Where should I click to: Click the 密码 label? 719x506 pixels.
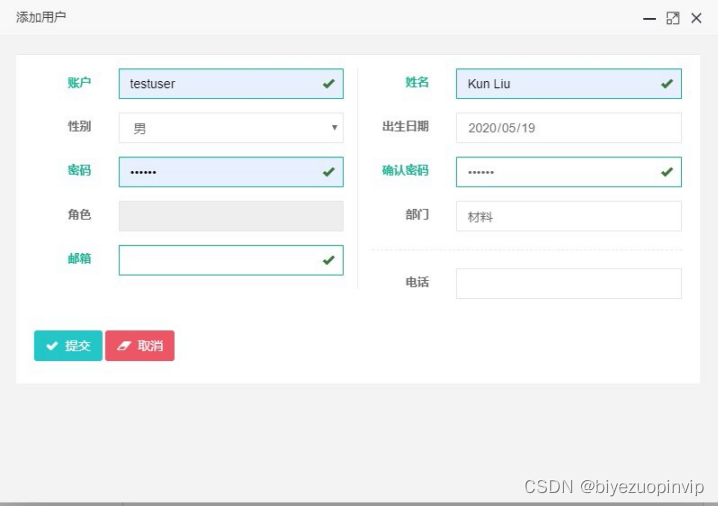tap(79, 171)
